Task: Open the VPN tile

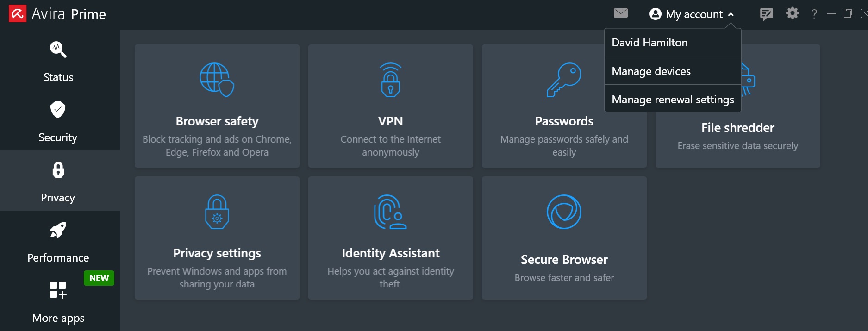Action: [x=391, y=106]
